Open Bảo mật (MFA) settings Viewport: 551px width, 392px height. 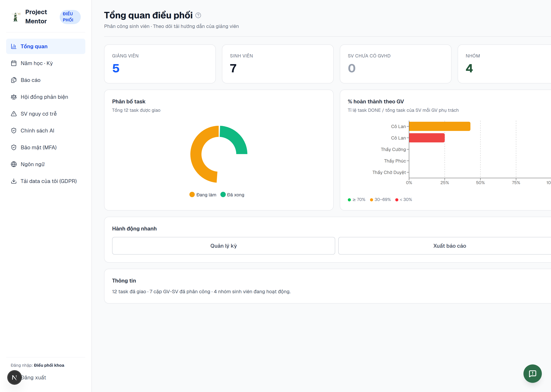(x=46, y=148)
